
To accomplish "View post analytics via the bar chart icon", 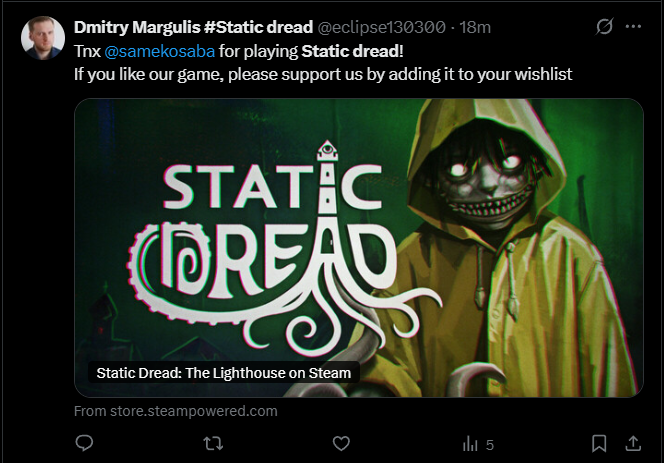I will coord(470,444).
